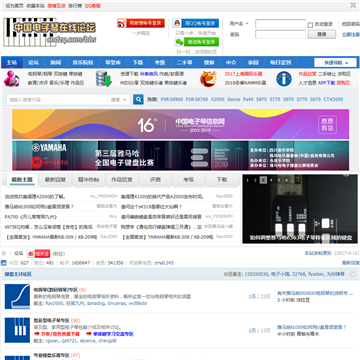Click moderator Ray2000 in digital piano section
The image size is (360, 360).
click(x=54, y=303)
